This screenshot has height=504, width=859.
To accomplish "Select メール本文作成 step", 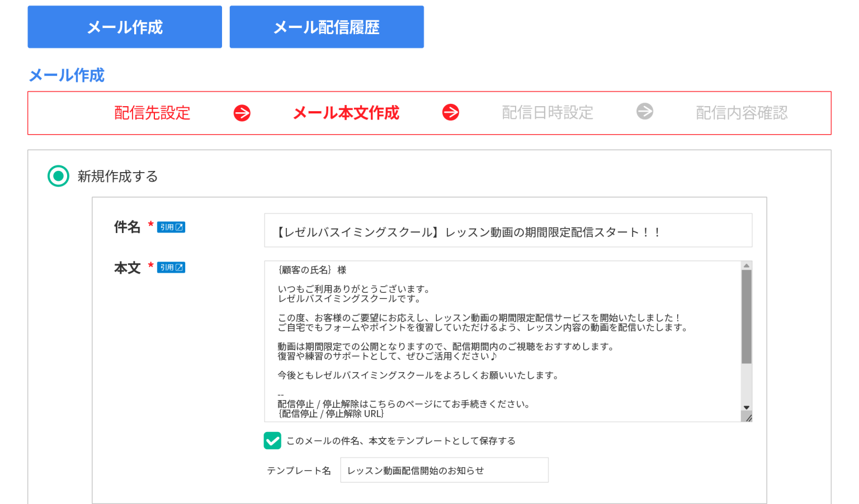I will [346, 113].
